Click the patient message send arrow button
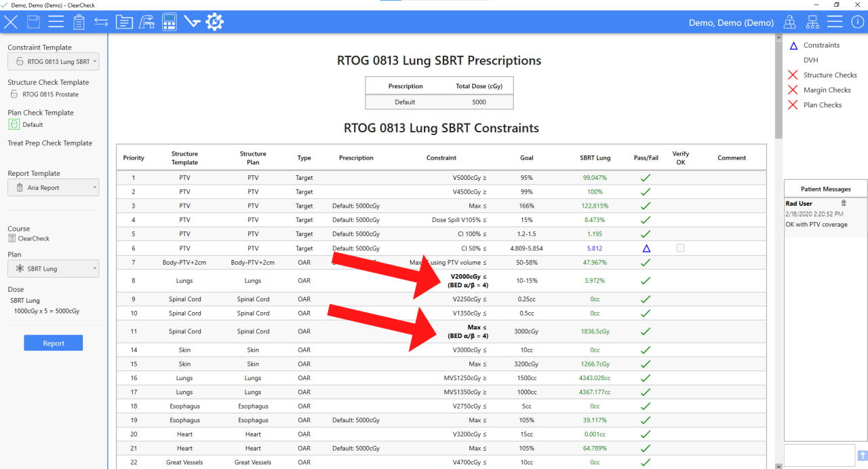This screenshot has width=868, height=469. 862,455
